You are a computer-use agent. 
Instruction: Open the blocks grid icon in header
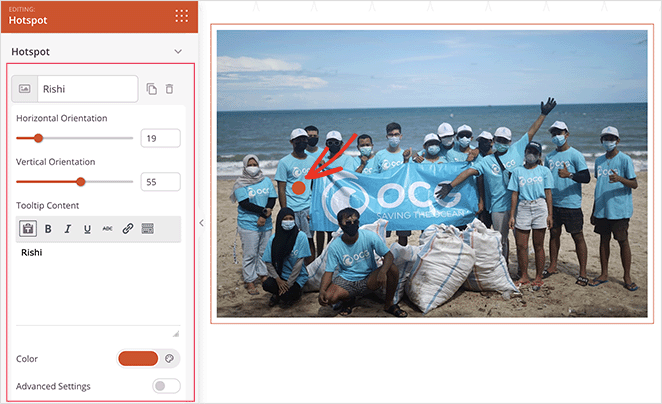click(182, 16)
